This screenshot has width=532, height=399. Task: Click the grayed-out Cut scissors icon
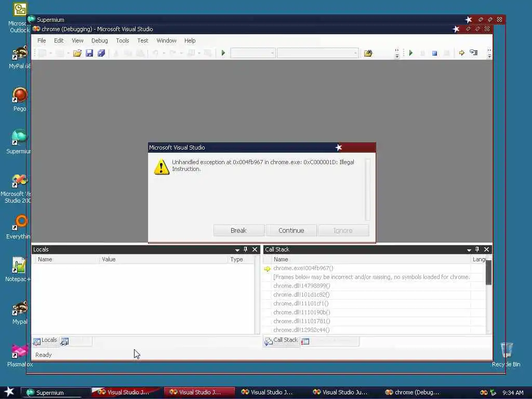tap(116, 53)
